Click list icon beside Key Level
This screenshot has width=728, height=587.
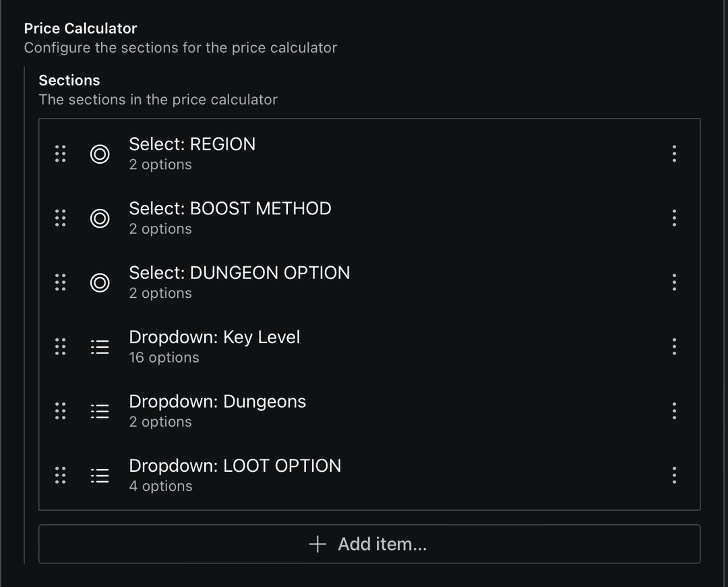pyautogui.click(x=100, y=346)
